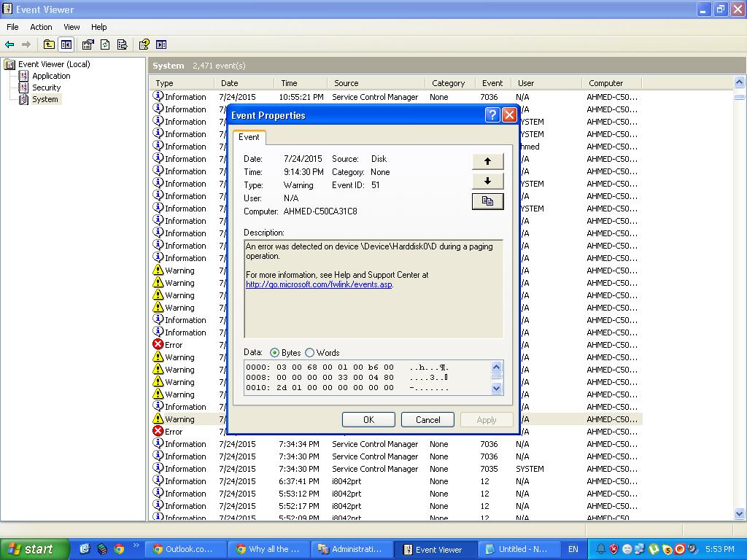747x560 pixels.
Task: Go to previous event with up arrow
Action: (x=487, y=161)
